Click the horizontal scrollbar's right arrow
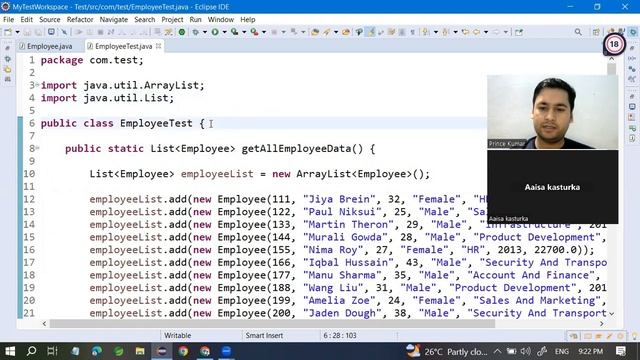Image resolution: width=640 pixels, height=360 pixels. click(x=602, y=323)
